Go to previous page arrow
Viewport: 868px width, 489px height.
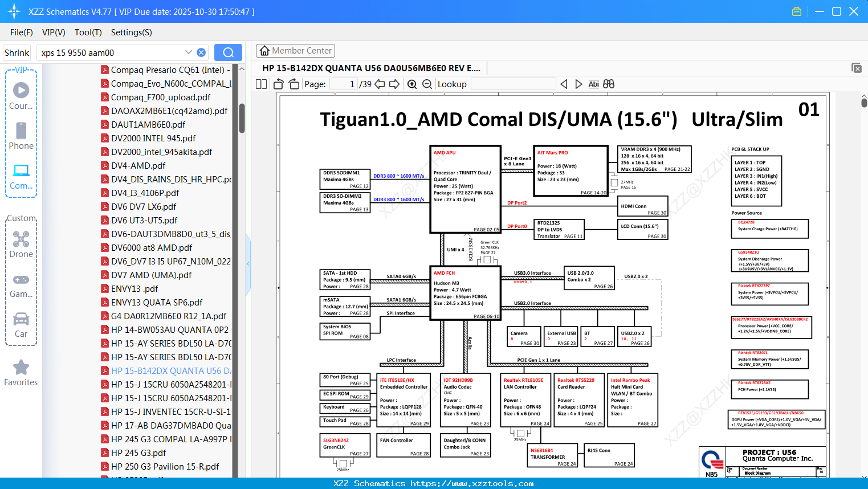pyautogui.click(x=380, y=84)
